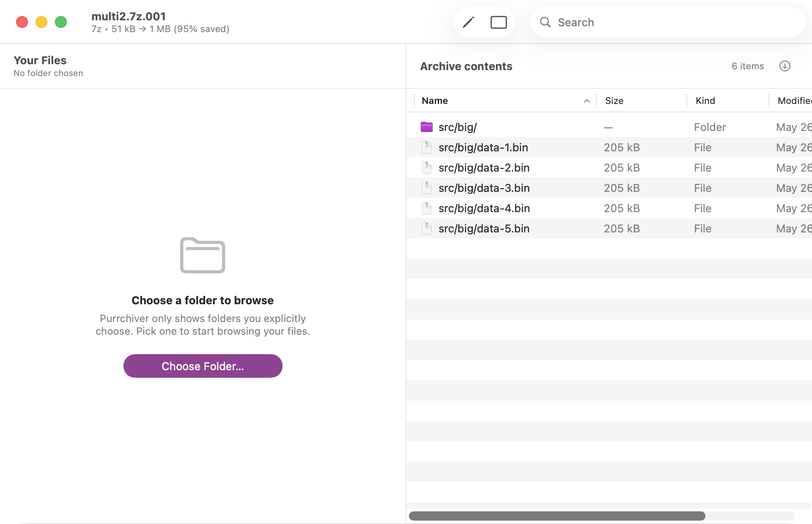
Task: Click the Choose a folder to browse heading
Action: click(203, 300)
